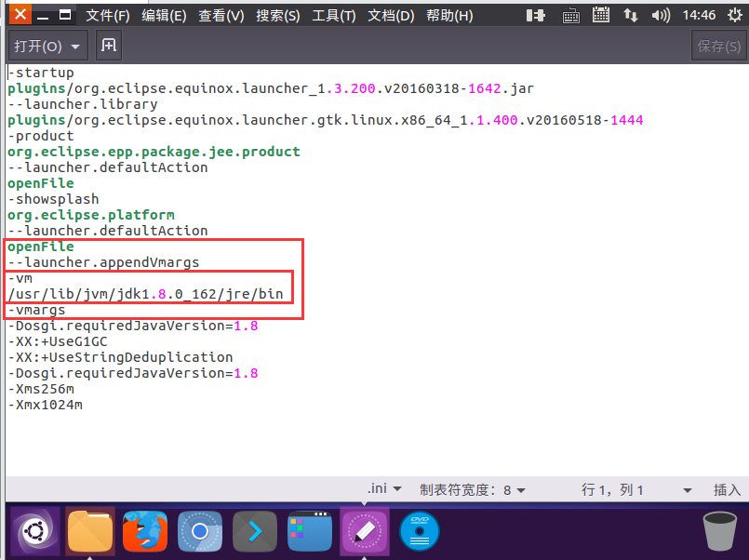Screen dimensions: 749x560
Task: Select the text editor pencil icon in dock
Action: coord(365,531)
